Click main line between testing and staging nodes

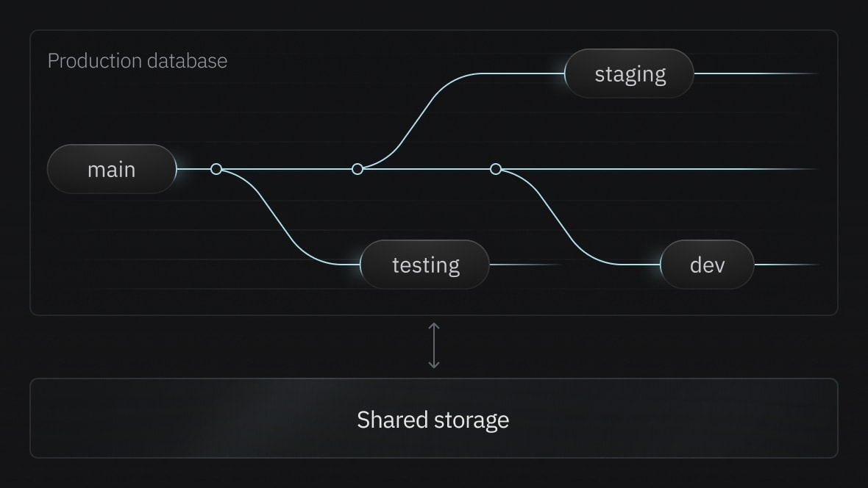click(x=287, y=169)
